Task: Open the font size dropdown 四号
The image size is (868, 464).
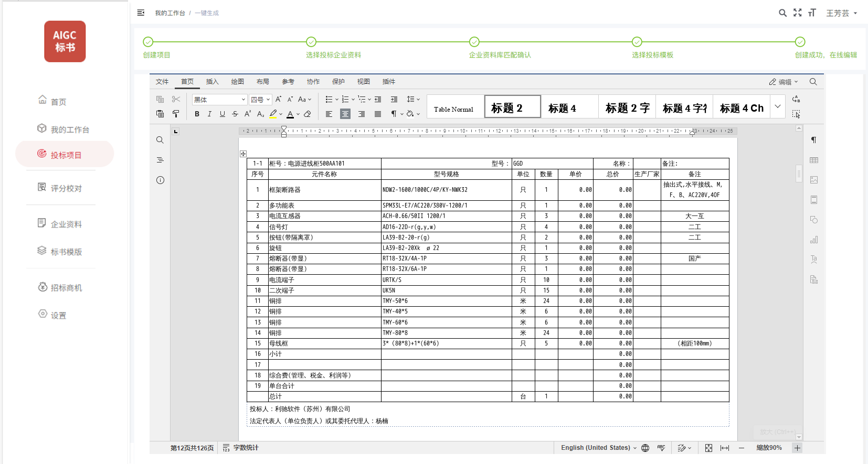Action: point(260,99)
